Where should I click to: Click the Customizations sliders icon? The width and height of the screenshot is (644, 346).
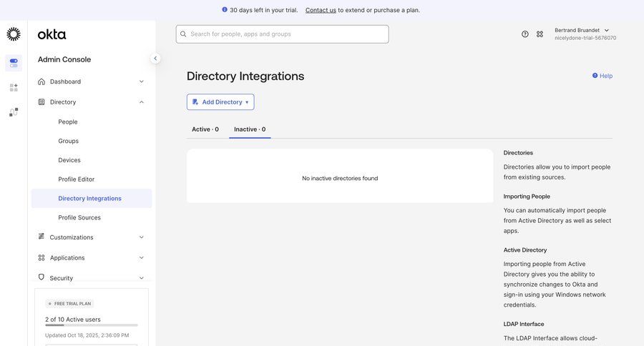pyautogui.click(x=41, y=237)
